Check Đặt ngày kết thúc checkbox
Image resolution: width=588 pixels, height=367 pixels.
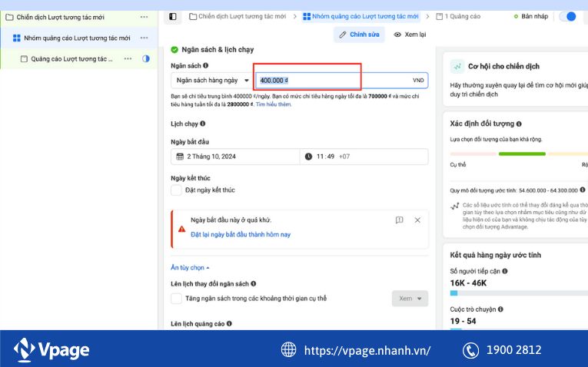(x=176, y=190)
